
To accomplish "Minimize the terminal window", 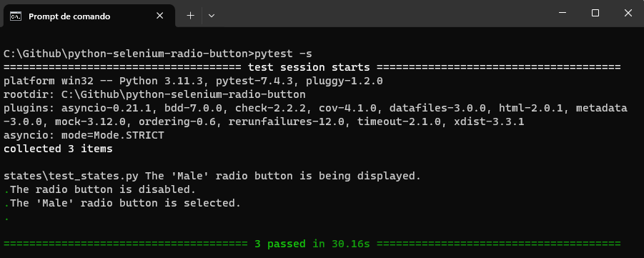I will (x=563, y=13).
